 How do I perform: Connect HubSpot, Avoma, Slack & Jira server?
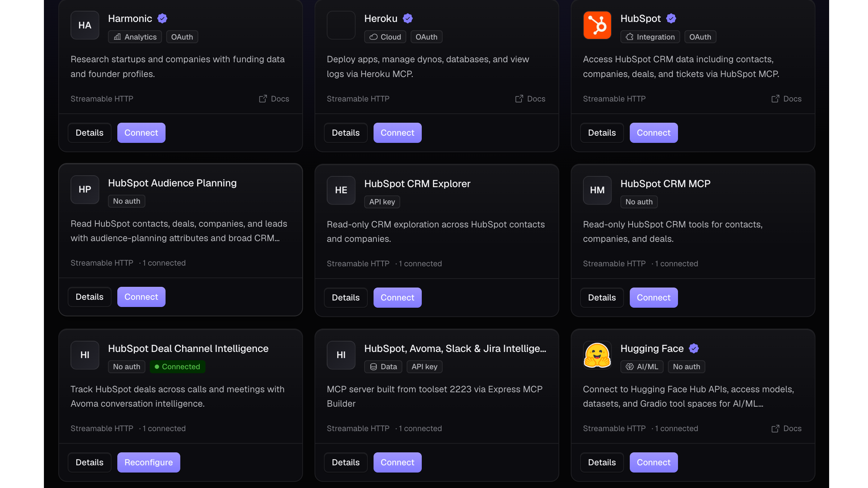(x=398, y=462)
